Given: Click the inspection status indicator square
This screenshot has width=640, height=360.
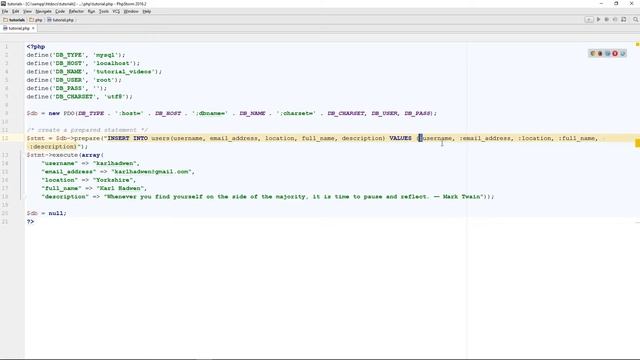Looking at the screenshot, I should [x=637, y=44].
